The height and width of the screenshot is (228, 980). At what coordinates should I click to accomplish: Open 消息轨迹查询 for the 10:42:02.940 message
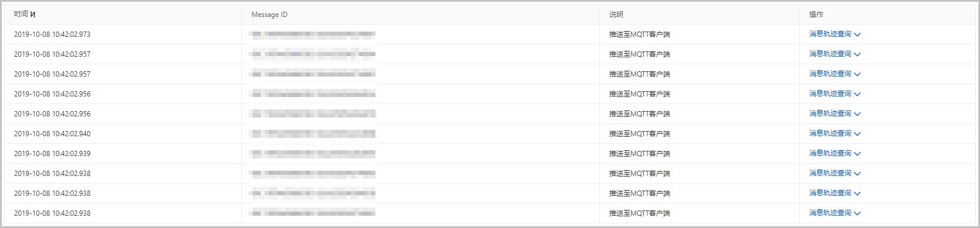pyautogui.click(x=830, y=133)
